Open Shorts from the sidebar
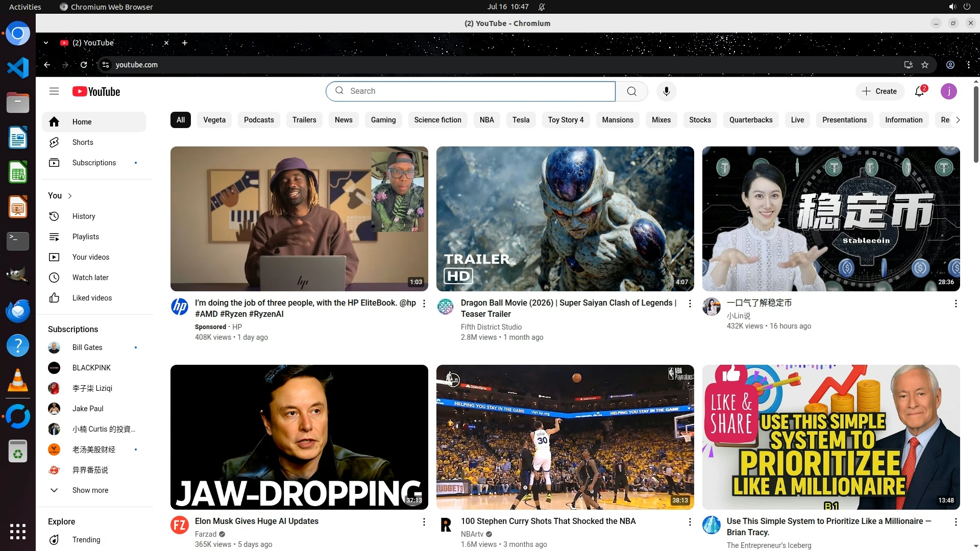The image size is (980, 551). pyautogui.click(x=82, y=142)
